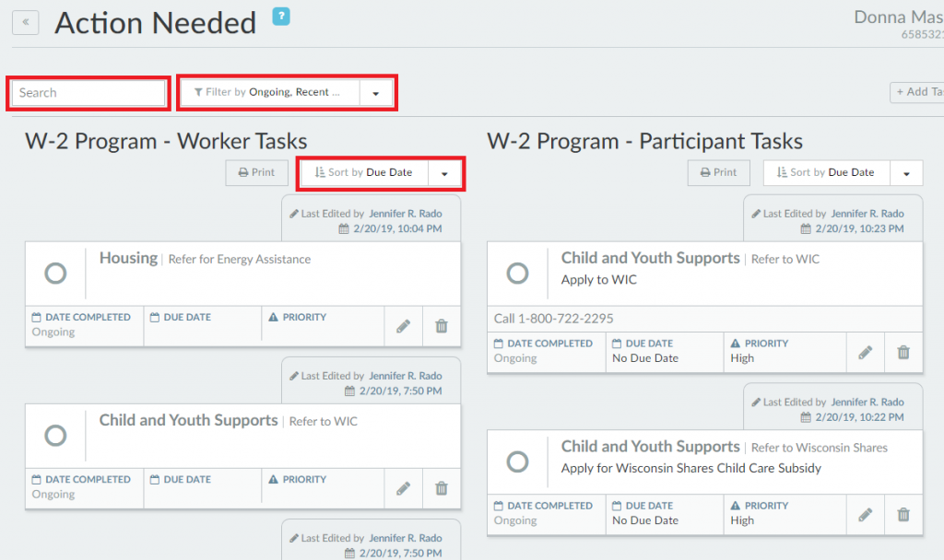This screenshot has height=560, width=944.
Task: Edit the Housing task with pencil icon
Action: 403,326
